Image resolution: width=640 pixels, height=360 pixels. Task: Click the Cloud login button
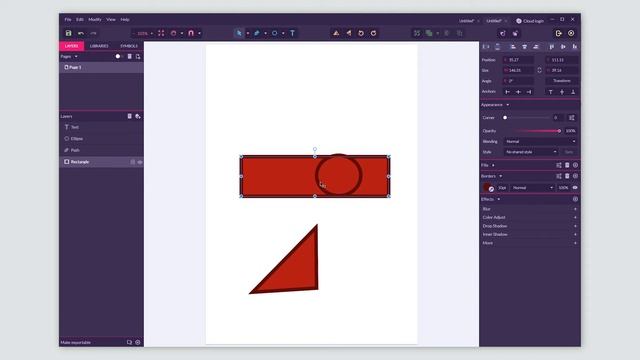530,21
